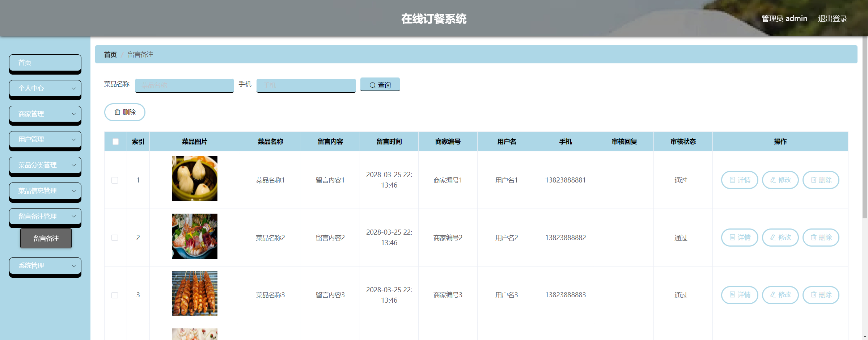Click 修改 for 菜品名称3 row
This screenshot has height=340, width=868.
pos(780,295)
